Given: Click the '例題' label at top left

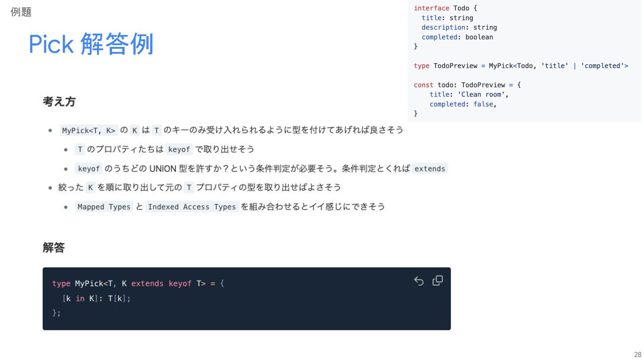Looking at the screenshot, I should pyautogui.click(x=21, y=12).
